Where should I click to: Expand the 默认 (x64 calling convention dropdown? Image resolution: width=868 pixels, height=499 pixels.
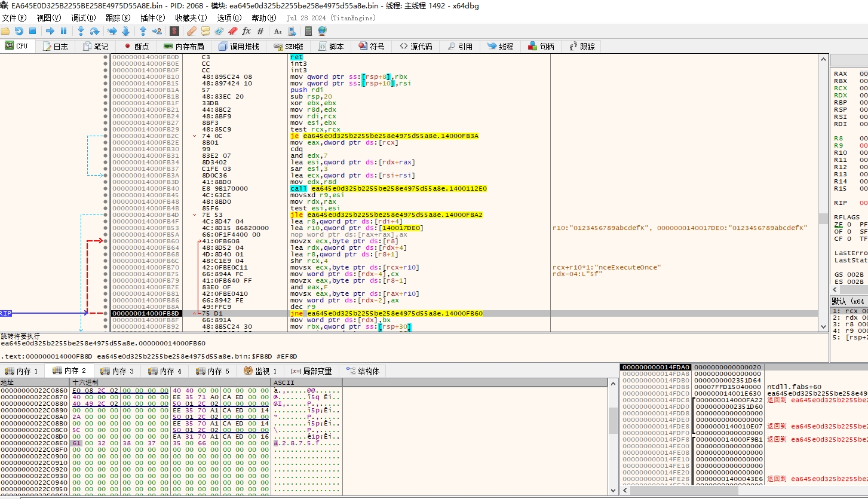(x=849, y=301)
